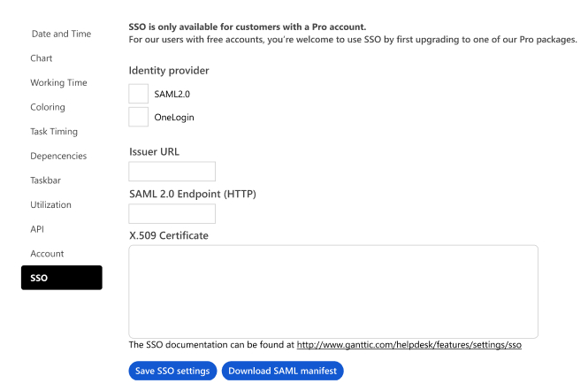588x391 pixels.
Task: Select Working Time in the sidebar
Action: tap(58, 82)
